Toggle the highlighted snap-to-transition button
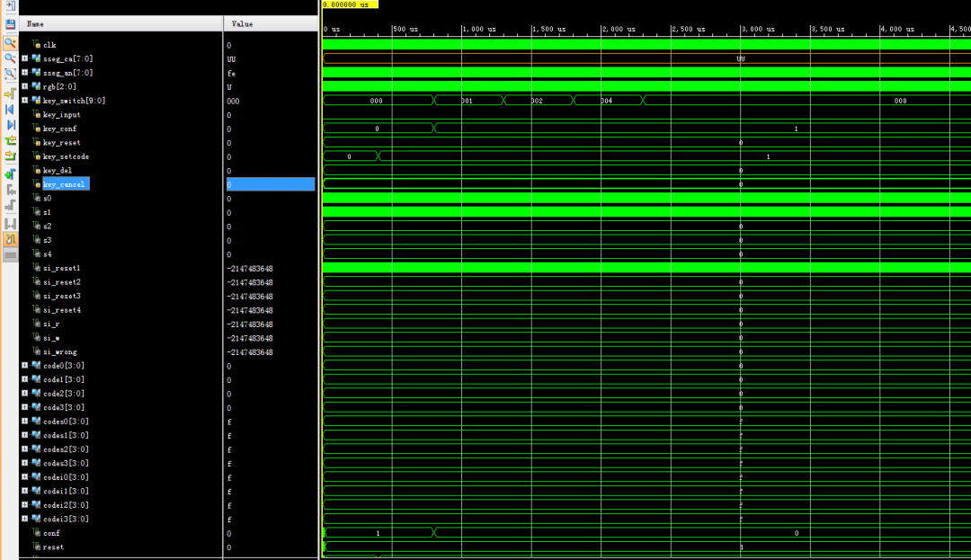Viewport: 971px width, 560px height. (x=11, y=239)
